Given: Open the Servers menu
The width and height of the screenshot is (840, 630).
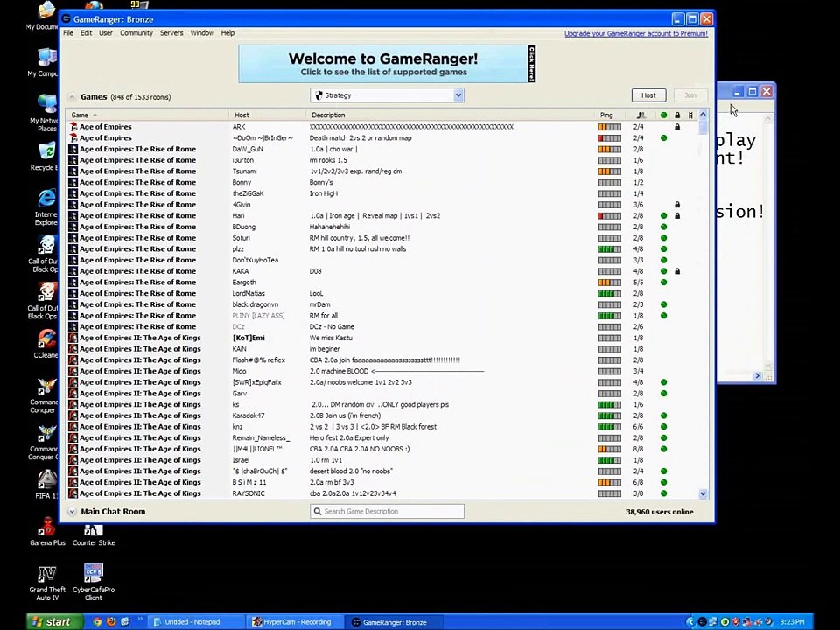Looking at the screenshot, I should coord(171,33).
